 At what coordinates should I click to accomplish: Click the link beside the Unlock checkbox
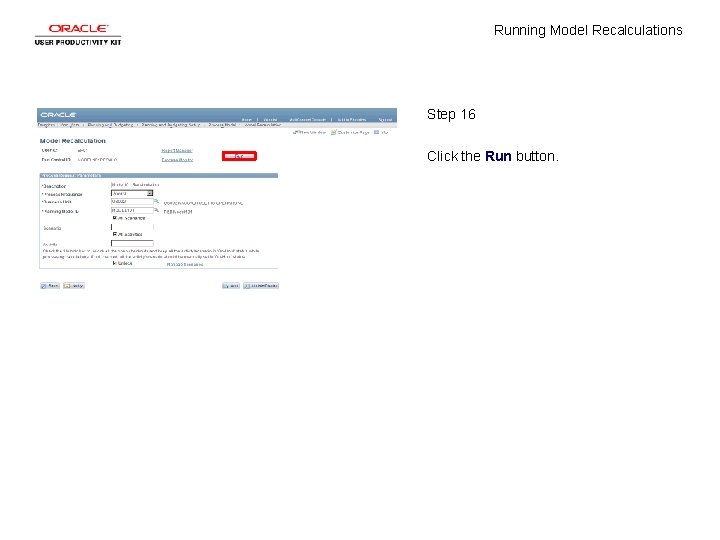pos(185,264)
